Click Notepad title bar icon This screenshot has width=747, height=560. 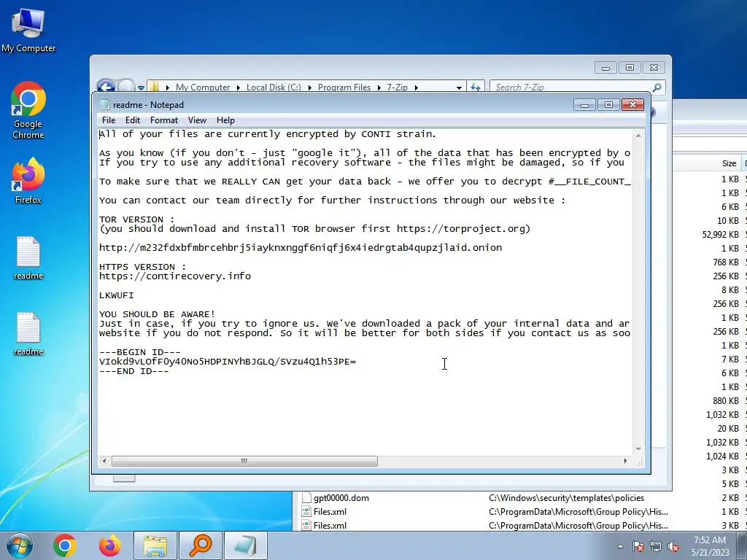point(105,105)
